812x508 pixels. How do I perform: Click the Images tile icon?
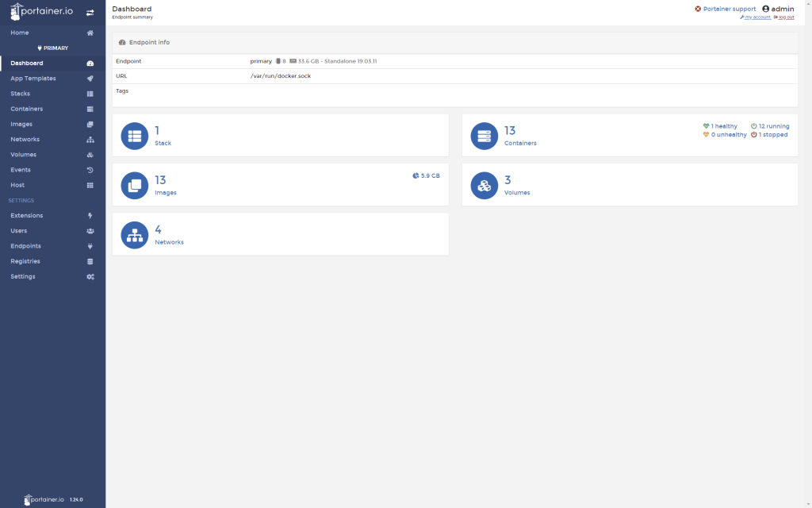coord(135,185)
